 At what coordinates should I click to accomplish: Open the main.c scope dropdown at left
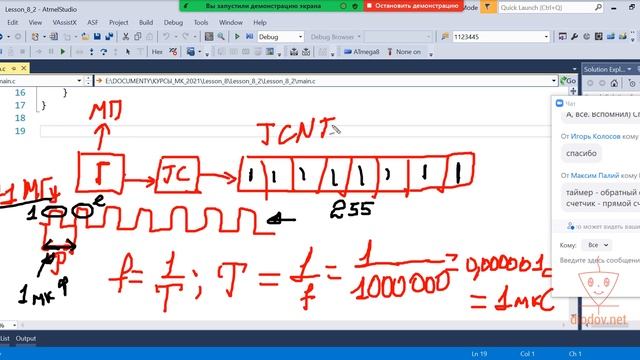tap(79, 81)
